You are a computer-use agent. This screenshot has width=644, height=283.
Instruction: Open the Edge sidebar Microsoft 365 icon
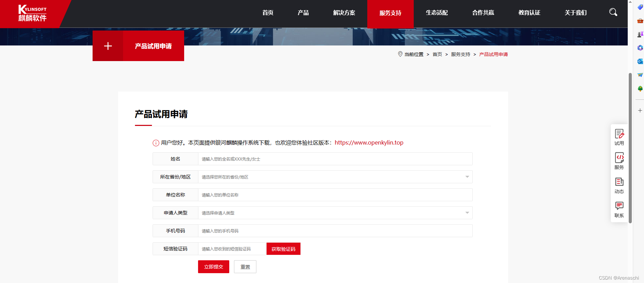pos(640,48)
